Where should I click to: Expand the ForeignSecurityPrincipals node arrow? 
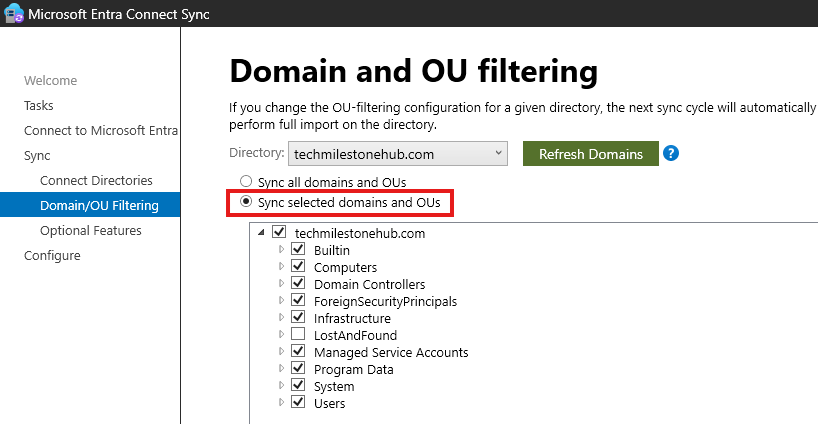(x=281, y=300)
